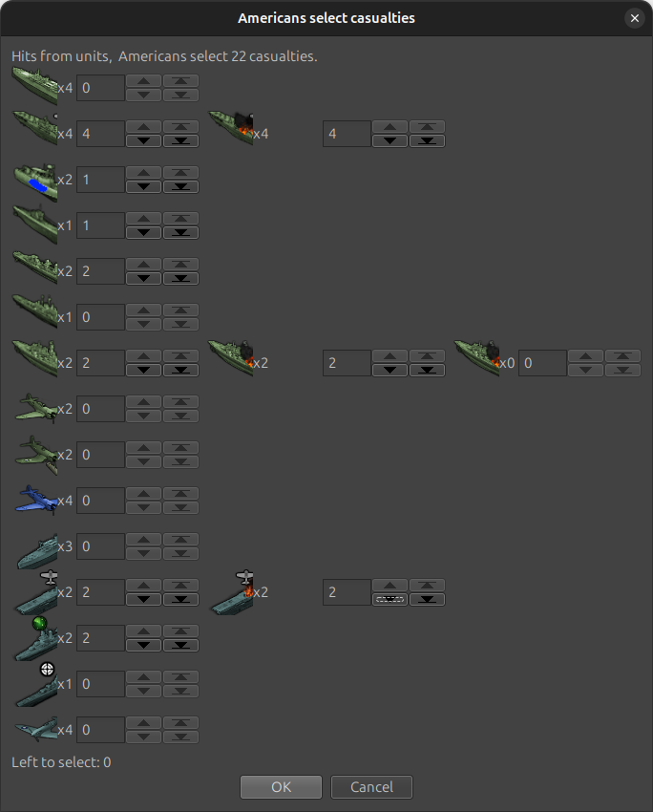Image resolution: width=653 pixels, height=812 pixels.
Task: Click the count field for the green x1 cruiser
Action: click(101, 317)
